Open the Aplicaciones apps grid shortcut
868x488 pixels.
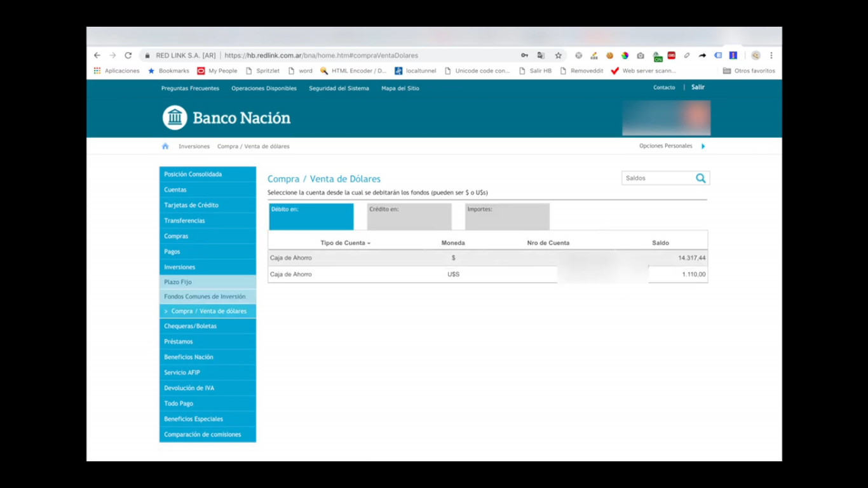97,71
